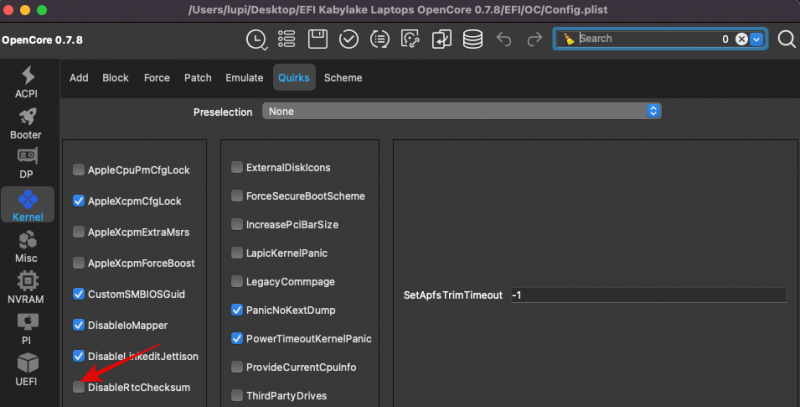Click the checkmark validate icon in toolbar
Screen dimensions: 800x407
coord(348,39)
